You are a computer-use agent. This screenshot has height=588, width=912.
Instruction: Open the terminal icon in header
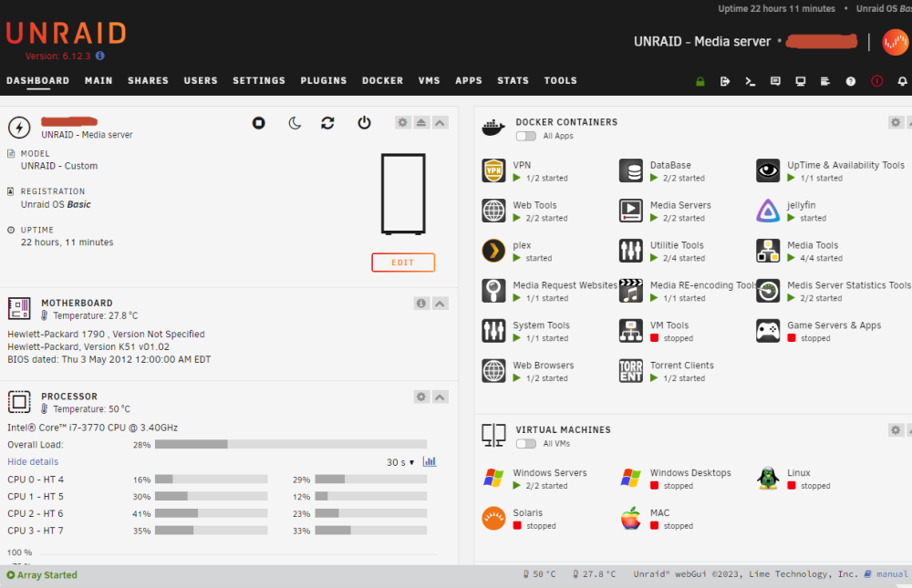751,81
